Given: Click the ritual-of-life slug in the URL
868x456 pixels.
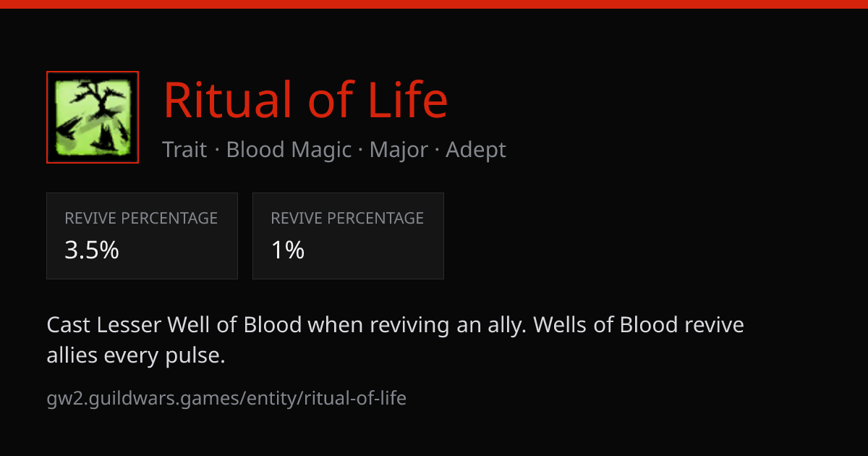Looking at the screenshot, I should tap(354, 398).
